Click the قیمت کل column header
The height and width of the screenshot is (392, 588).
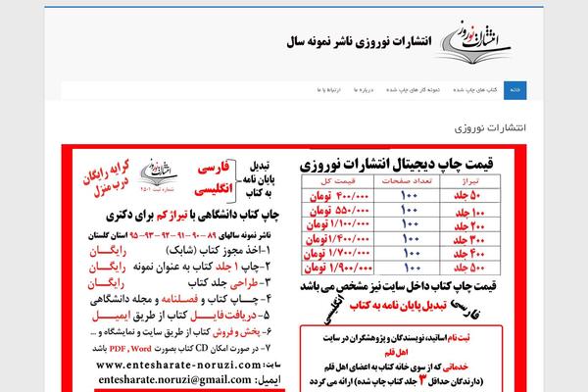(338, 181)
